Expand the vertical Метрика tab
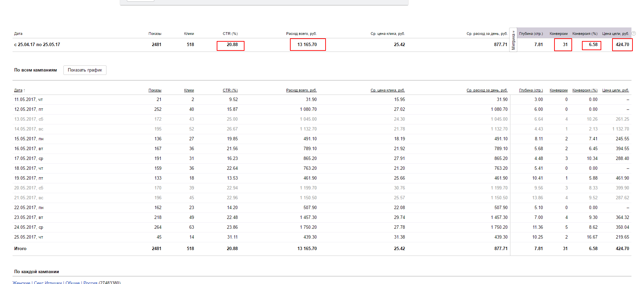 coord(513,40)
